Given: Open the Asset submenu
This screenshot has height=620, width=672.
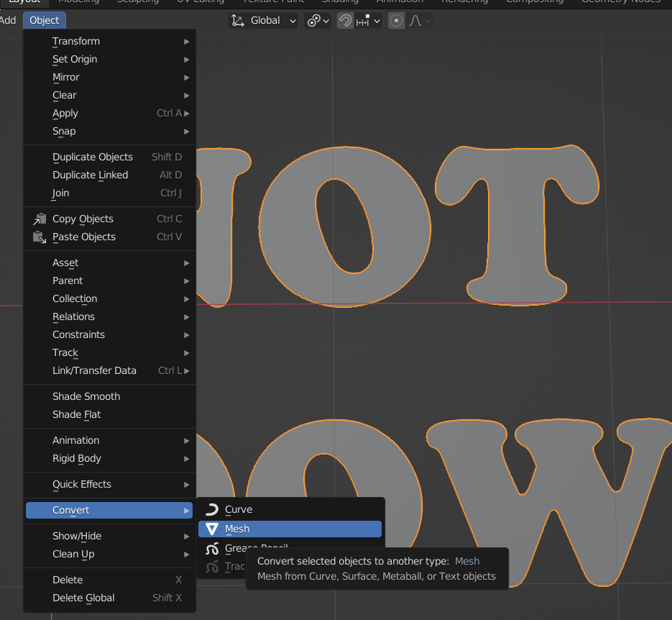Looking at the screenshot, I should [x=109, y=263].
